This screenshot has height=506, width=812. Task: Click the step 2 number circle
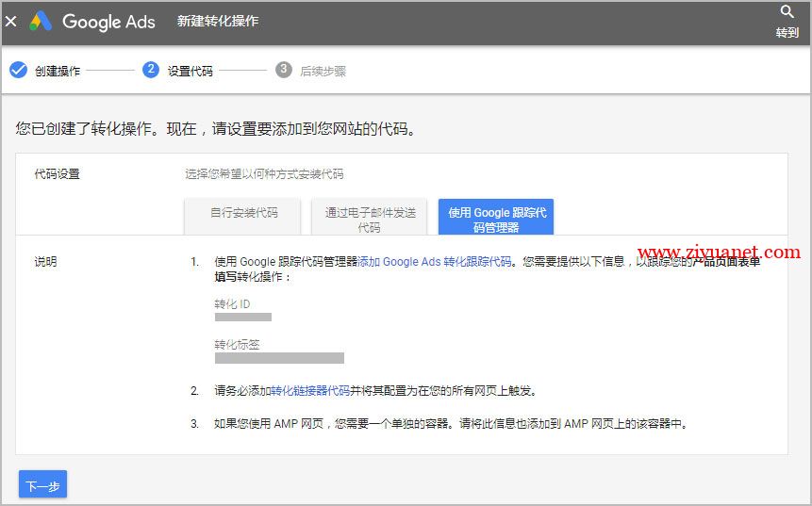pyautogui.click(x=151, y=70)
